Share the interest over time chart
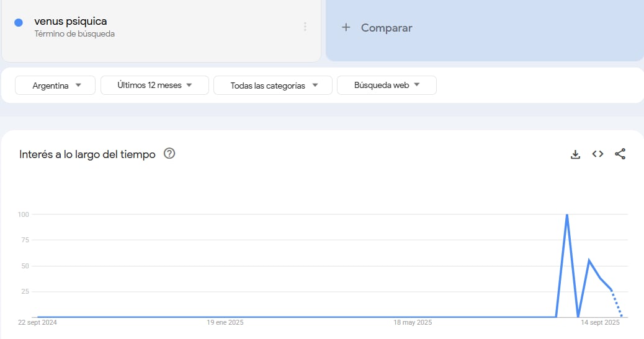 coord(620,154)
